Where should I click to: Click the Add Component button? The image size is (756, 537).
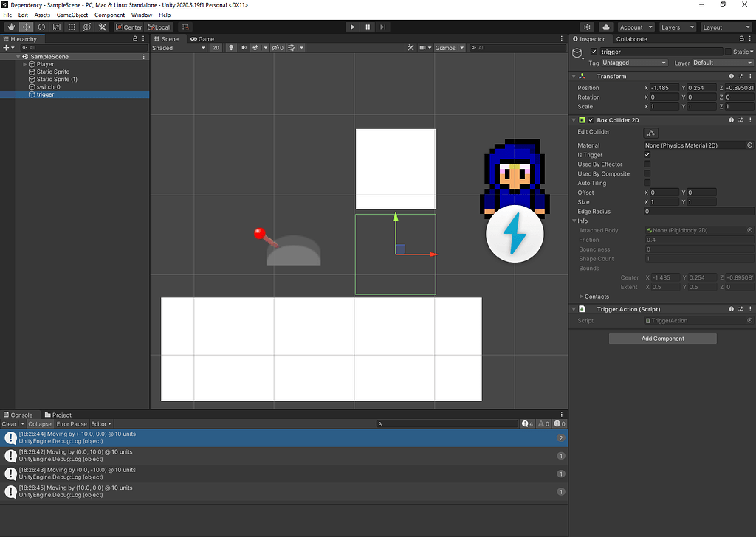662,339
